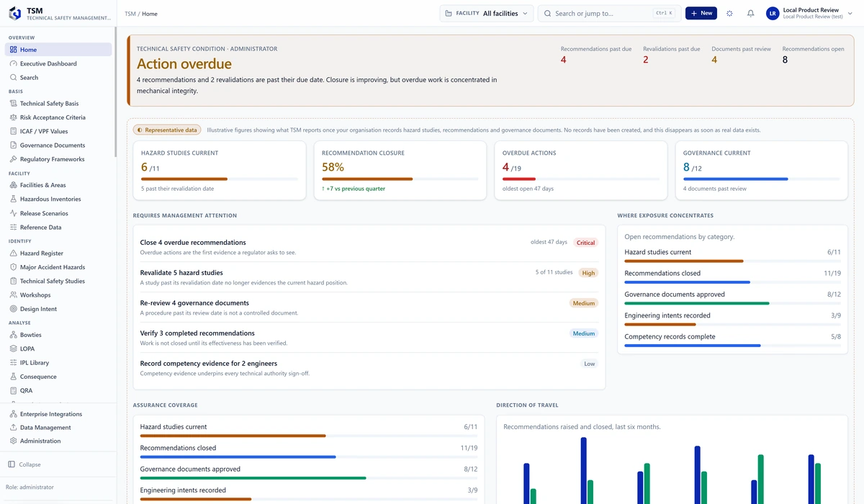Collapse the sidebar
Viewport: 864px width, 504px height.
(24, 464)
